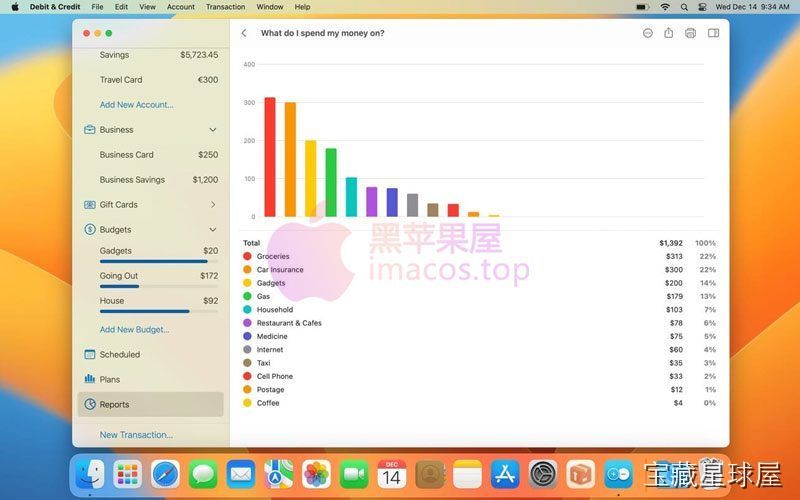Screen dimensions: 800x500
Task: Open the more options ellipsis button
Action: [647, 33]
